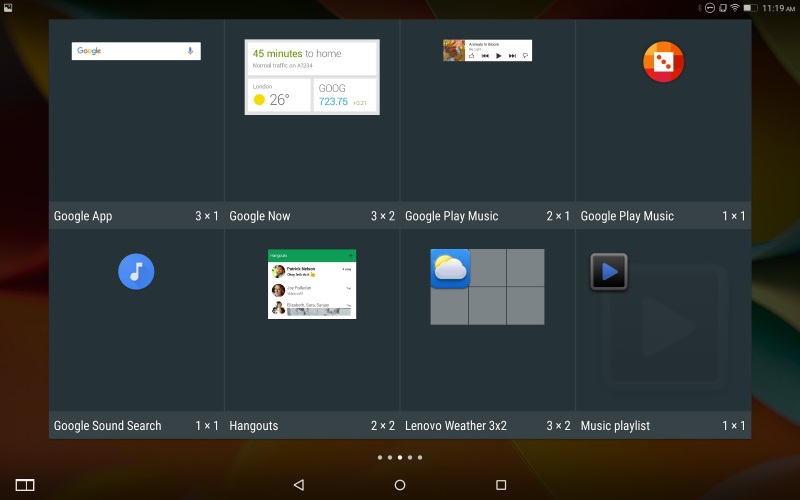Go to the second widget page dot

coord(390,458)
